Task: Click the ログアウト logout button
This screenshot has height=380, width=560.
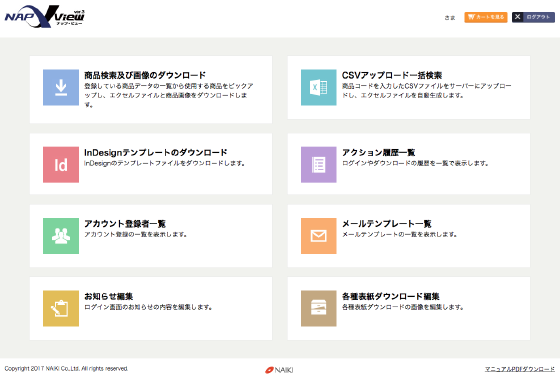Action: [x=533, y=17]
